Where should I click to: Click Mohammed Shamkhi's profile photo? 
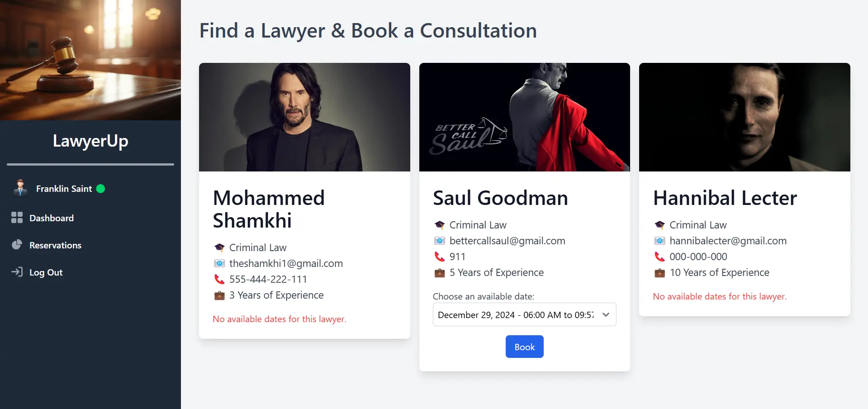[304, 117]
